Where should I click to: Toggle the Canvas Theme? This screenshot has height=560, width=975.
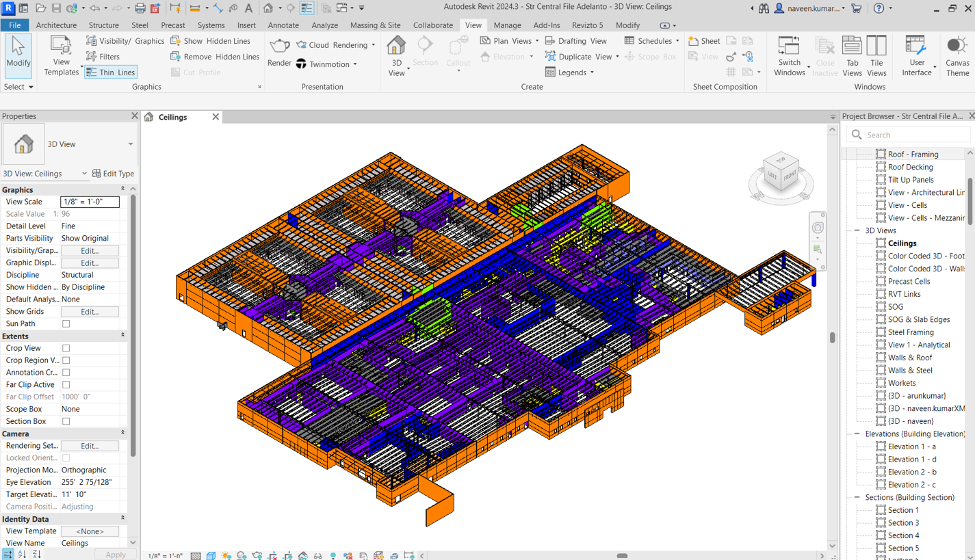coord(957,55)
